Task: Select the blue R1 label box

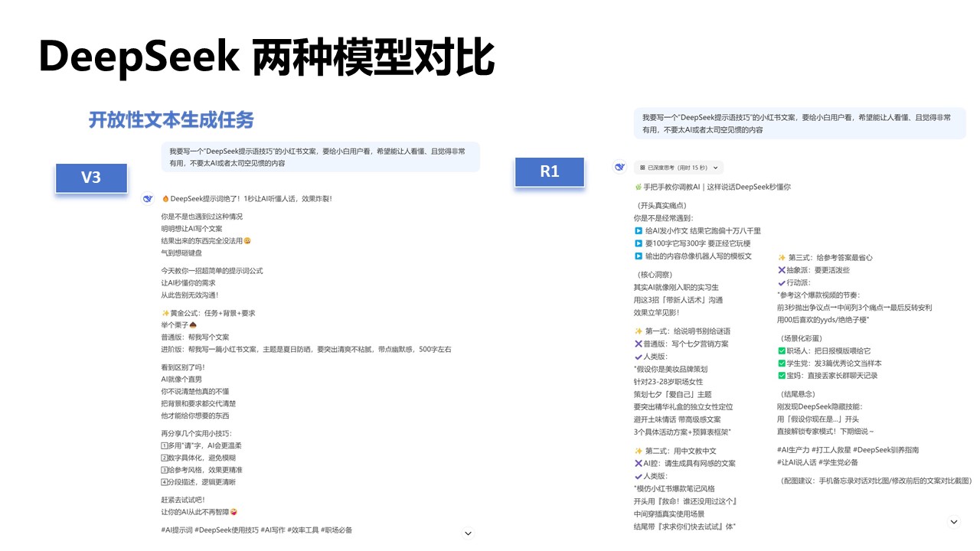Action: point(550,172)
